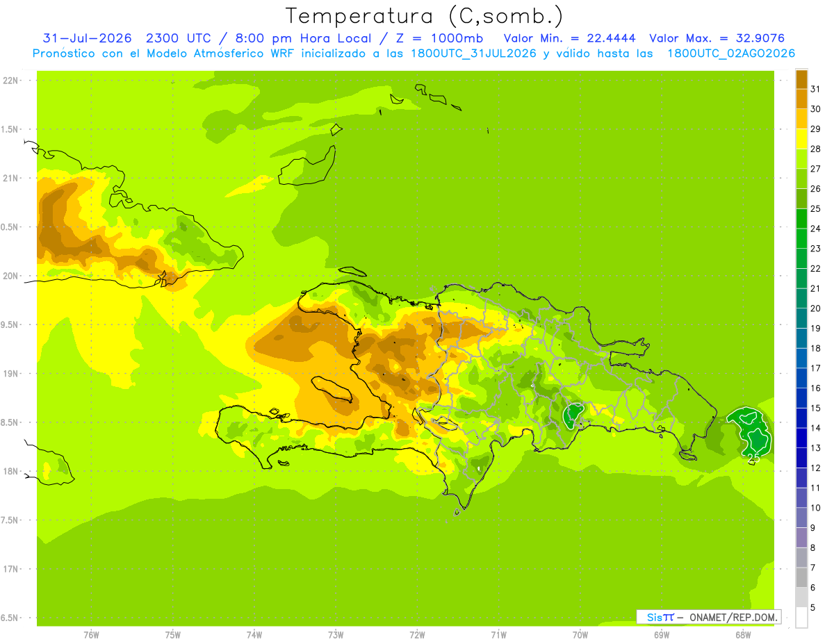Viewport: 834px width, 644px height.
Task: Click the teal colorbar segment between 19 and 20
Action: click(x=801, y=318)
